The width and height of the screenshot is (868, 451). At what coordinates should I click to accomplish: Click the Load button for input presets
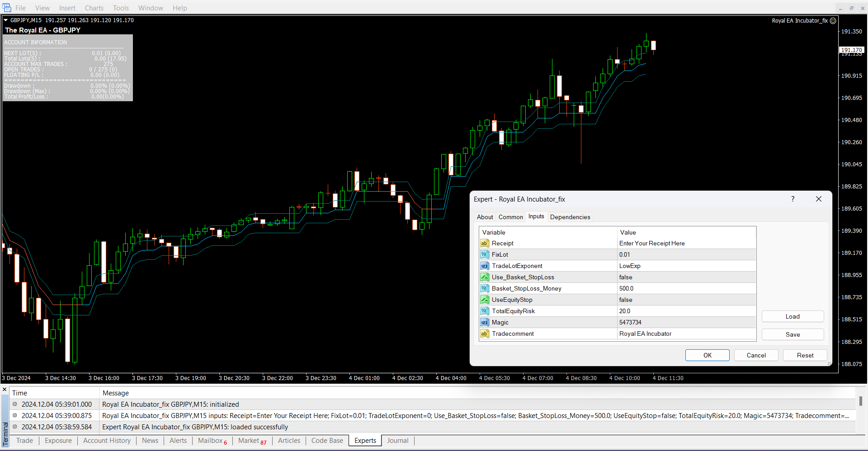coord(792,317)
